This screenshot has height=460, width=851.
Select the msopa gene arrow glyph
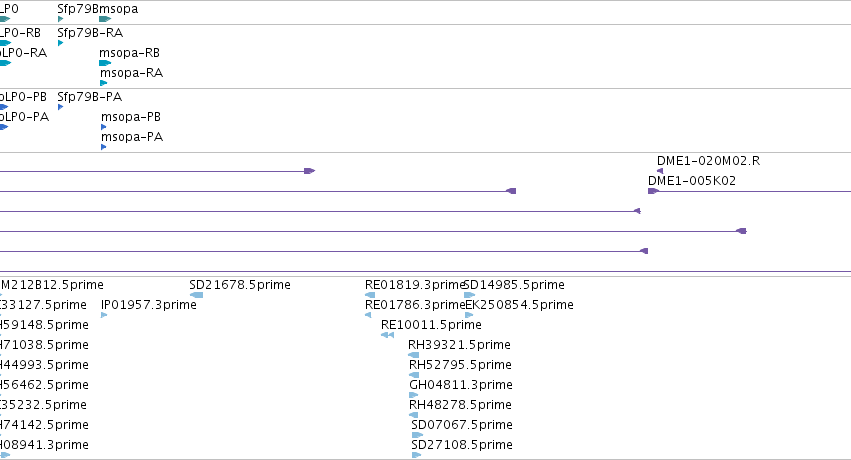(105, 19)
